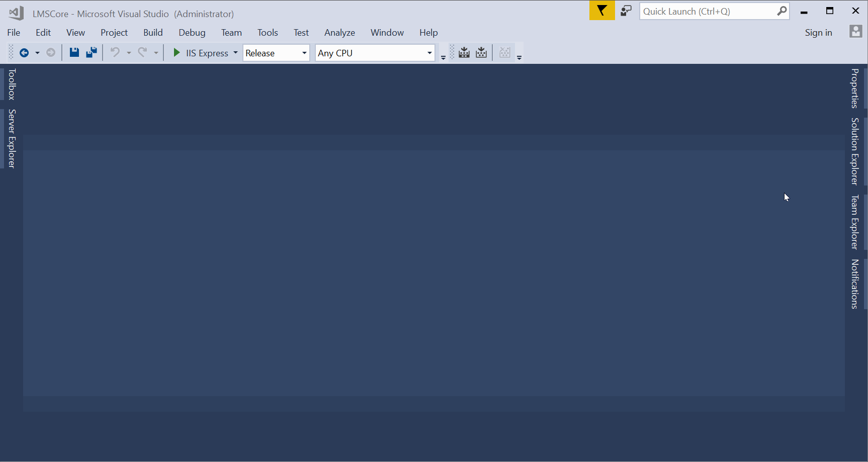Click the send feedback icon
Image resolution: width=868 pixels, height=462 pixels.
point(626,11)
